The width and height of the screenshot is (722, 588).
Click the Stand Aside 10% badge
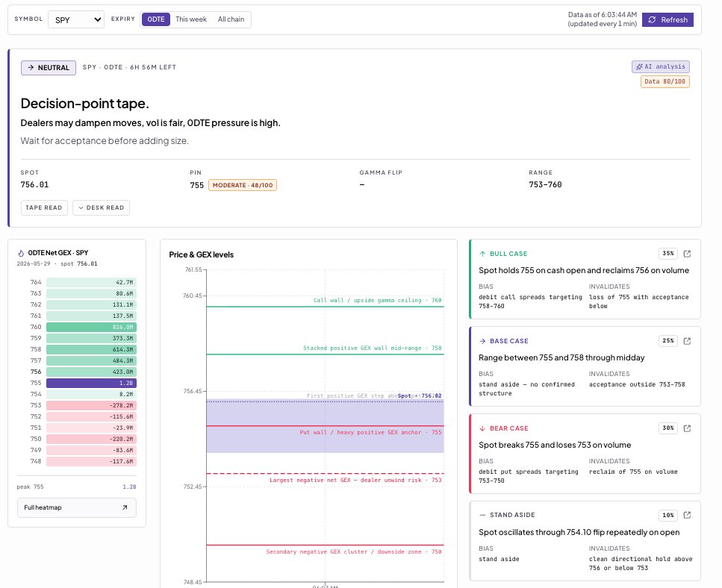click(668, 515)
